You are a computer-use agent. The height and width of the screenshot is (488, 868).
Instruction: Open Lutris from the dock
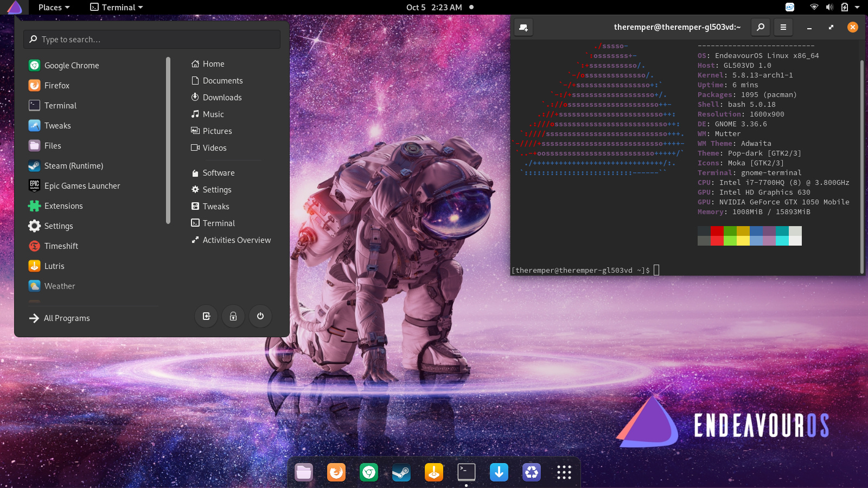(x=434, y=472)
